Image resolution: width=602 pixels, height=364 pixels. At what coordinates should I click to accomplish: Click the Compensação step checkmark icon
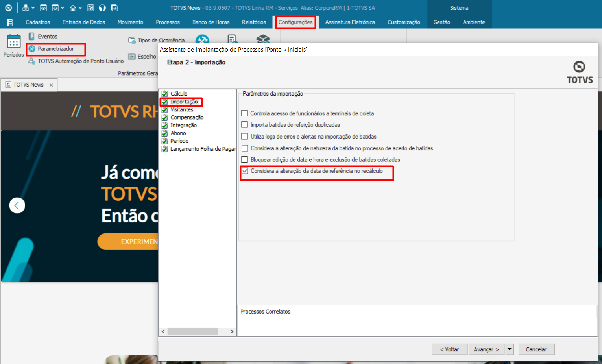click(164, 117)
